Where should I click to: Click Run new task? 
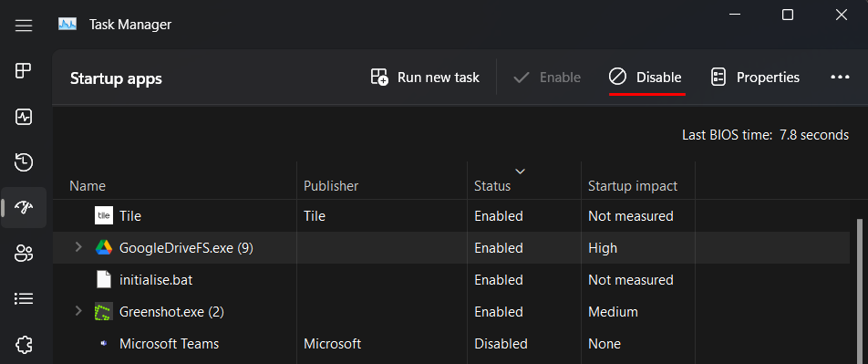[425, 78]
